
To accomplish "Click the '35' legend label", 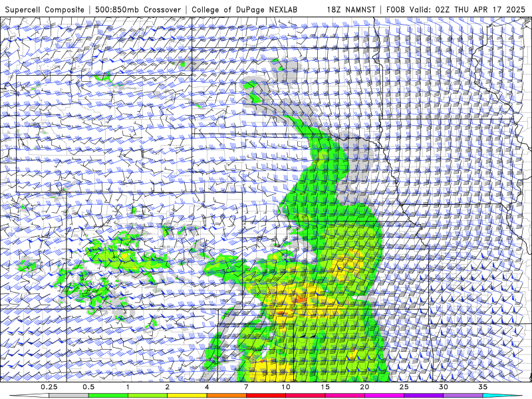I will click(x=483, y=387).
